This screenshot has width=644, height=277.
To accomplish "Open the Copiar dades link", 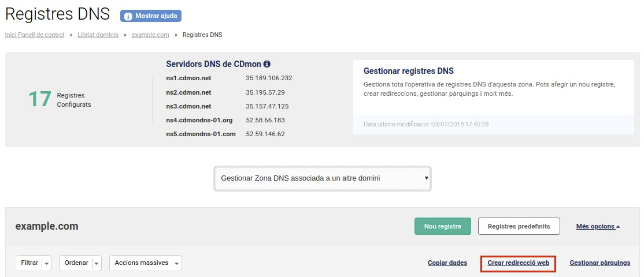I will pyautogui.click(x=447, y=263).
